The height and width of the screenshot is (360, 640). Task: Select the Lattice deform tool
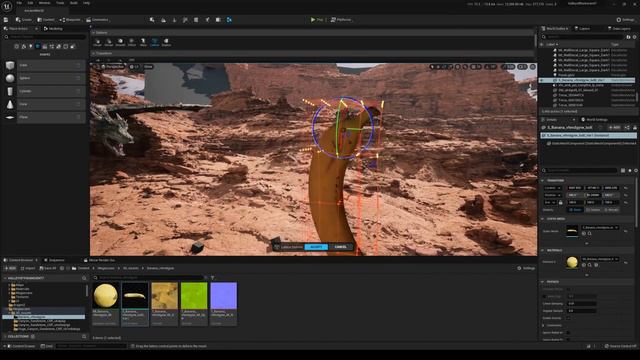point(155,42)
